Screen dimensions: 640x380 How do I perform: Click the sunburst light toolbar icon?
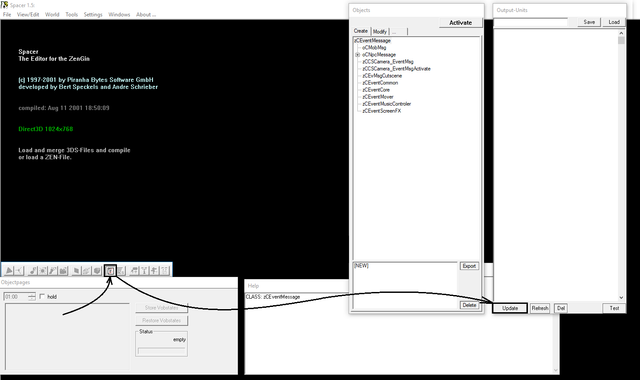pyautogui.click(x=43, y=270)
